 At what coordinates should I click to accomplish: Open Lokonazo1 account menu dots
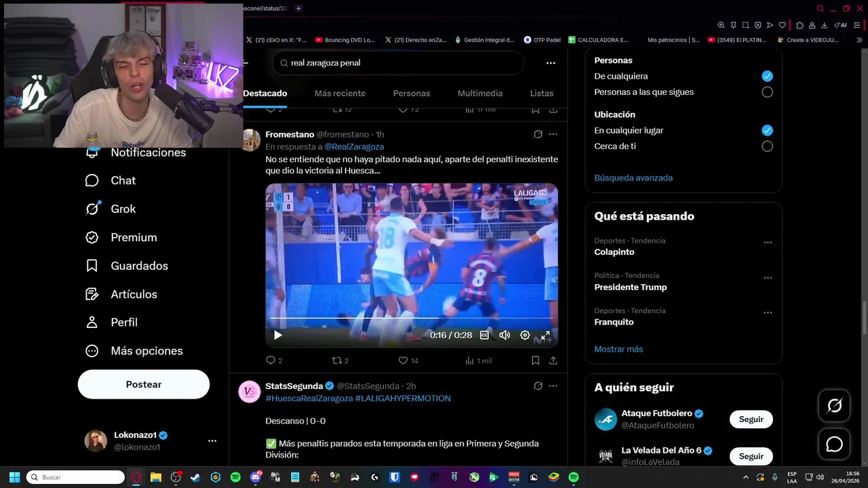click(212, 441)
